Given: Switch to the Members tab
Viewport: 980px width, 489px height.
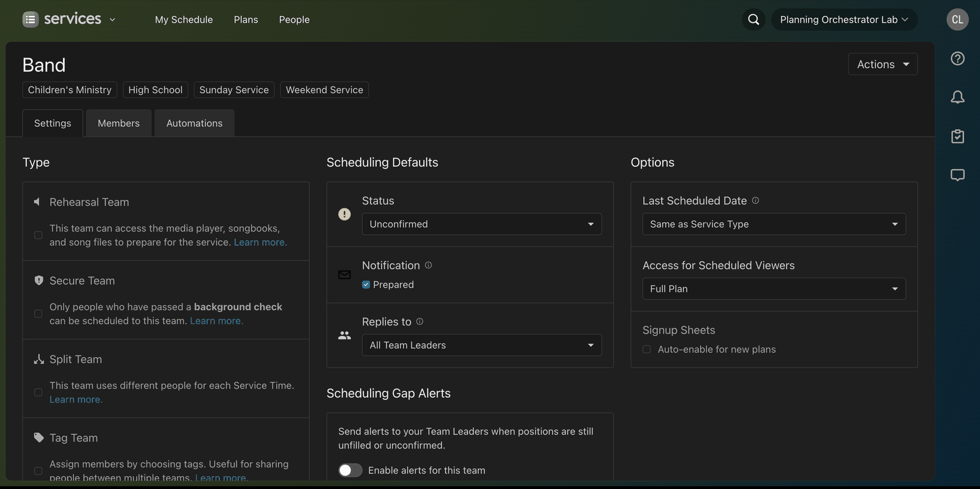Looking at the screenshot, I should (119, 123).
